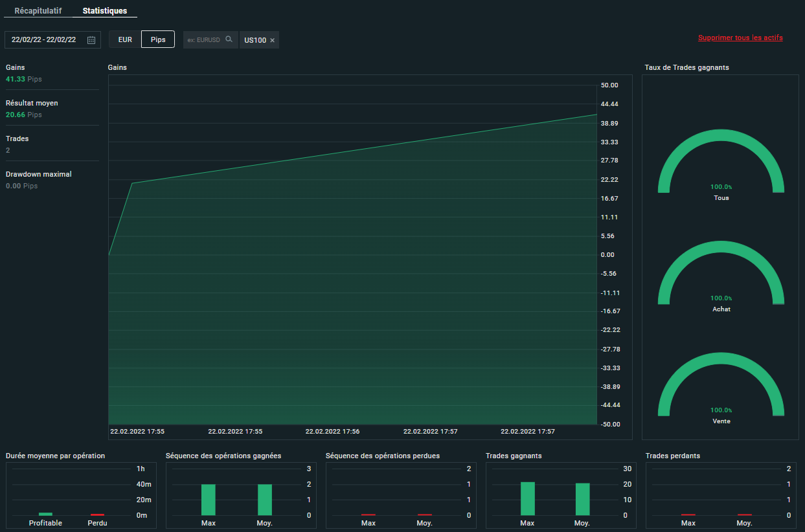Click the magnifier search icon
The image size is (805, 532).
click(229, 39)
